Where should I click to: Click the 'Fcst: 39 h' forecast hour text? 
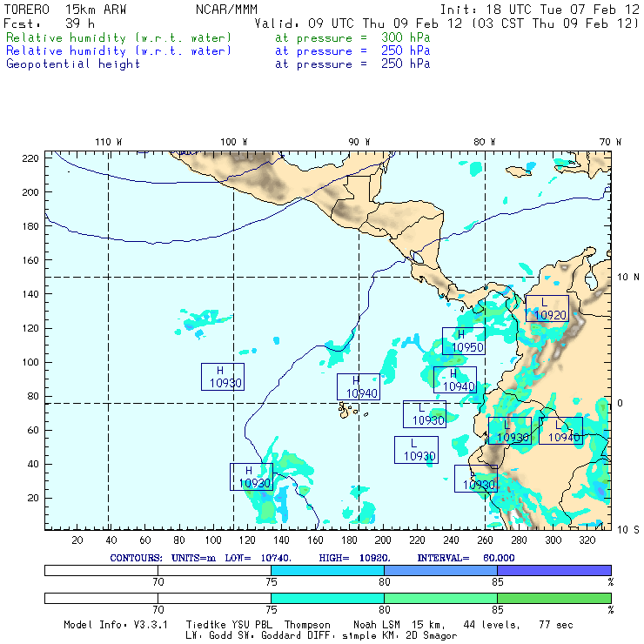coord(49,23)
